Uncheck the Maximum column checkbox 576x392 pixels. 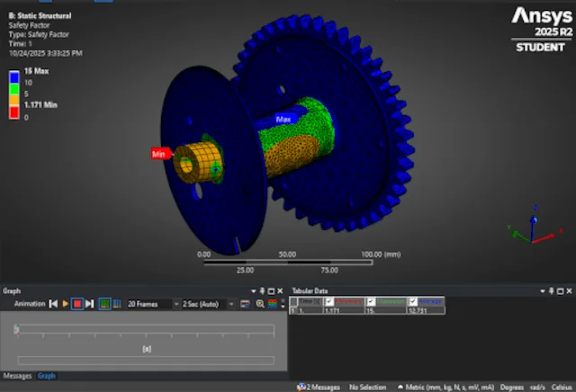(371, 302)
